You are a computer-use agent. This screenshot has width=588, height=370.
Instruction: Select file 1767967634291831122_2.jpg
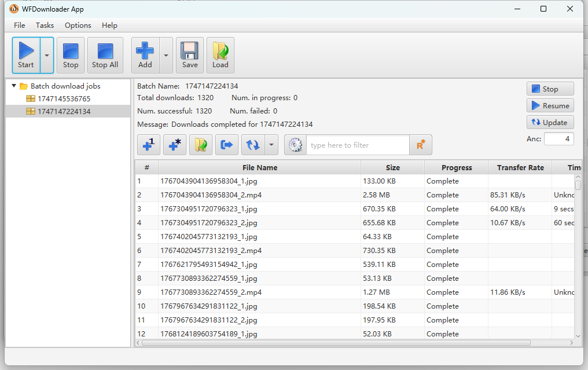coord(209,320)
